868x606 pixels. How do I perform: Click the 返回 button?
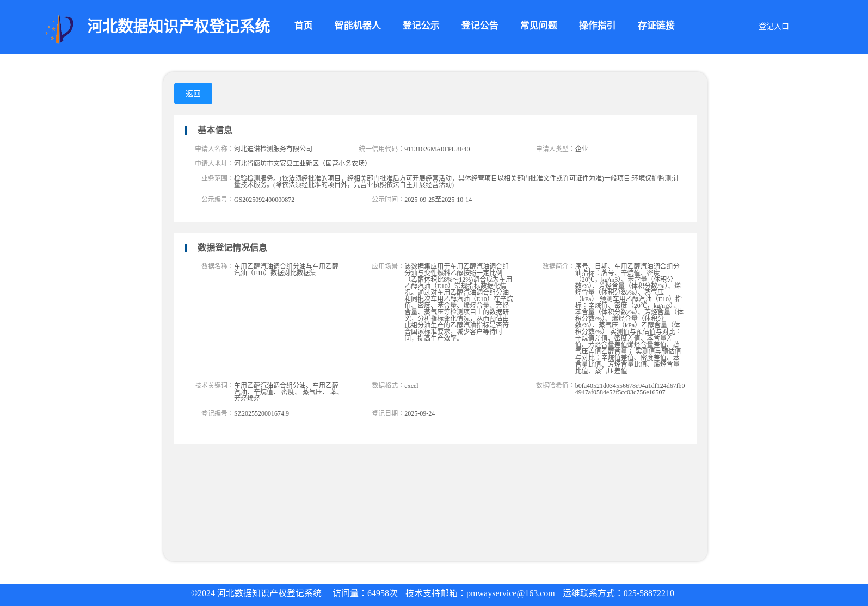(193, 94)
